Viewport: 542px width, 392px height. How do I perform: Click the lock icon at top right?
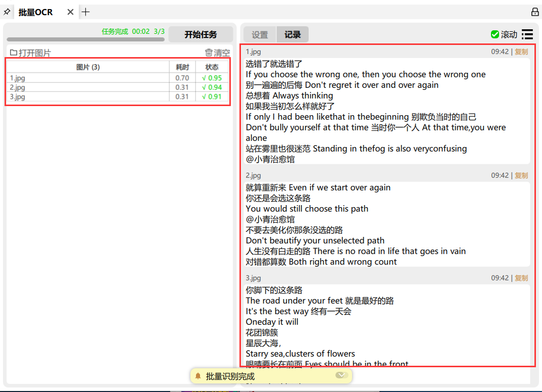(x=535, y=12)
